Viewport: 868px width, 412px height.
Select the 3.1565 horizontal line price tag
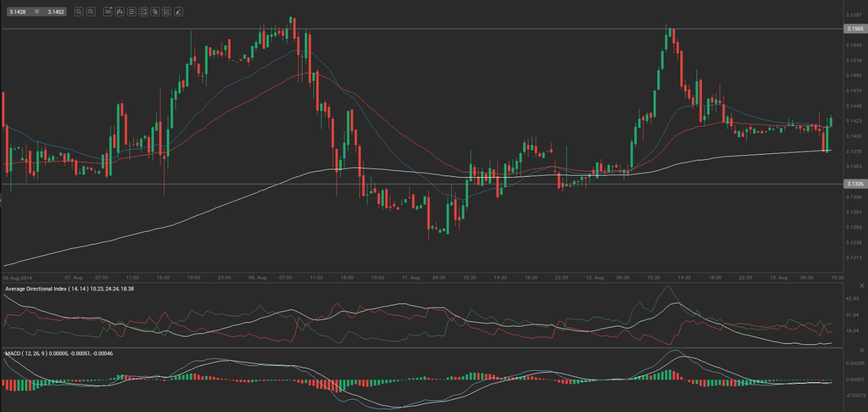[x=855, y=29]
